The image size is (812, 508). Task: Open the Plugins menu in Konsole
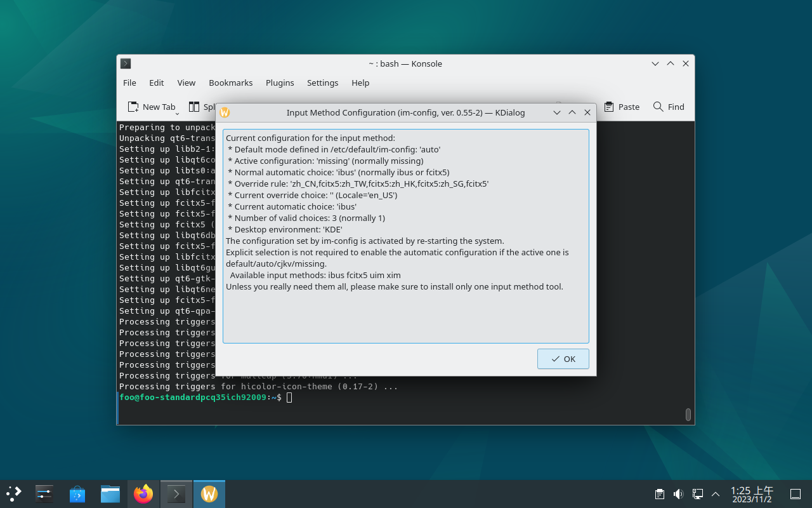coord(280,83)
